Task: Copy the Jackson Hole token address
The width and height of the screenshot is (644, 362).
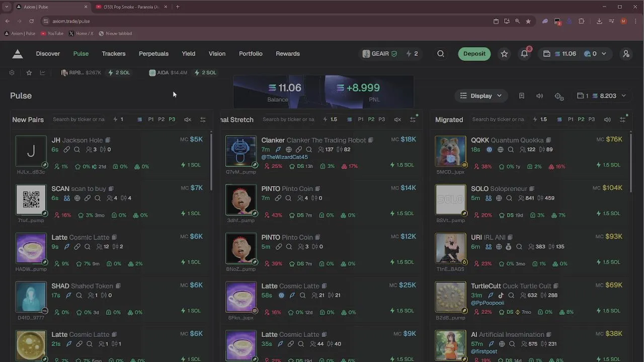Action: [x=108, y=140]
